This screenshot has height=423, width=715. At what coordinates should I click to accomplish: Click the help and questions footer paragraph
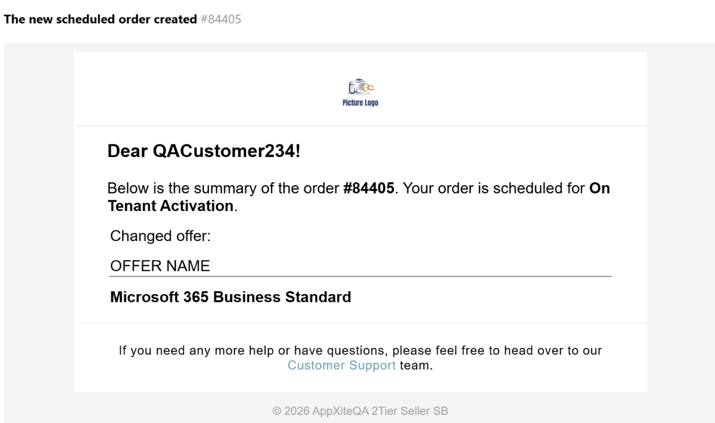click(360, 358)
